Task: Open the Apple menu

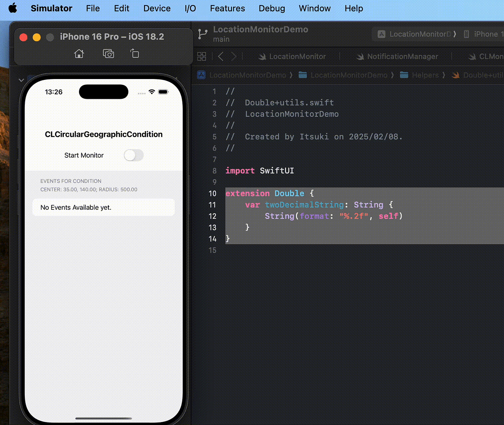Action: (x=13, y=8)
